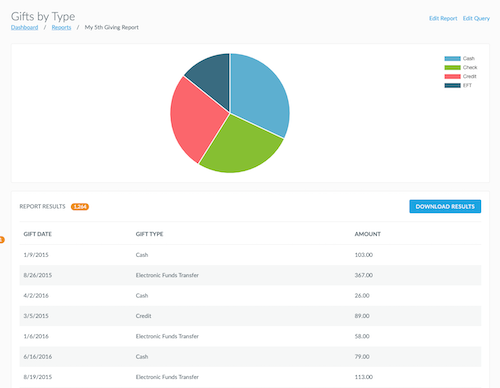Toggle the Check legend color swatch

pyautogui.click(x=452, y=68)
